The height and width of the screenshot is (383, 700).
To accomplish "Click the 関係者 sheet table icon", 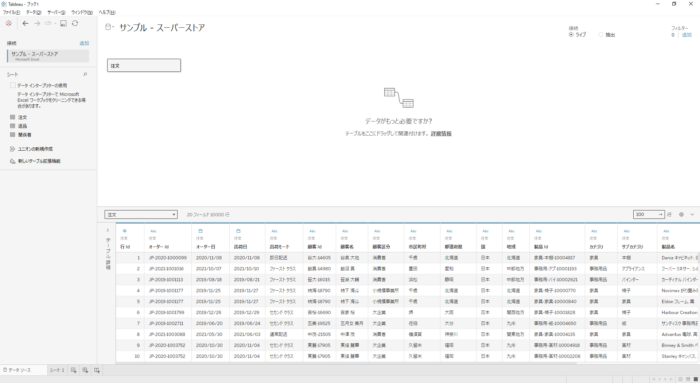I will point(12,134).
